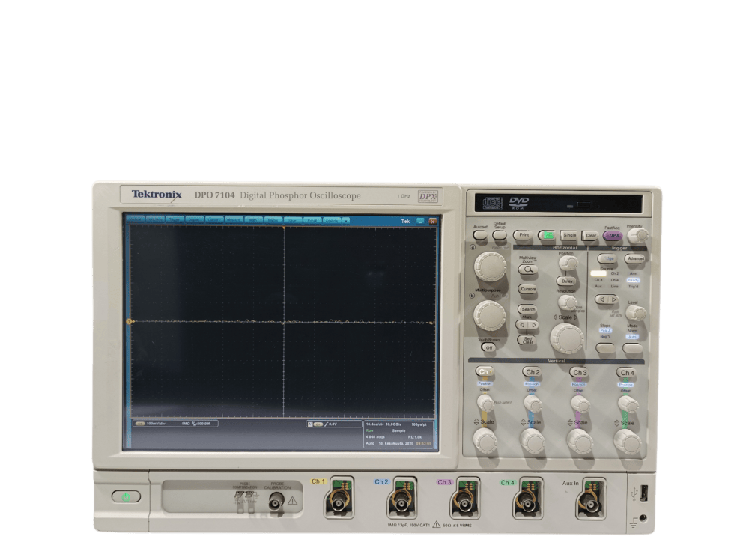Toggle the Ch 2 vertical button

click(x=532, y=372)
